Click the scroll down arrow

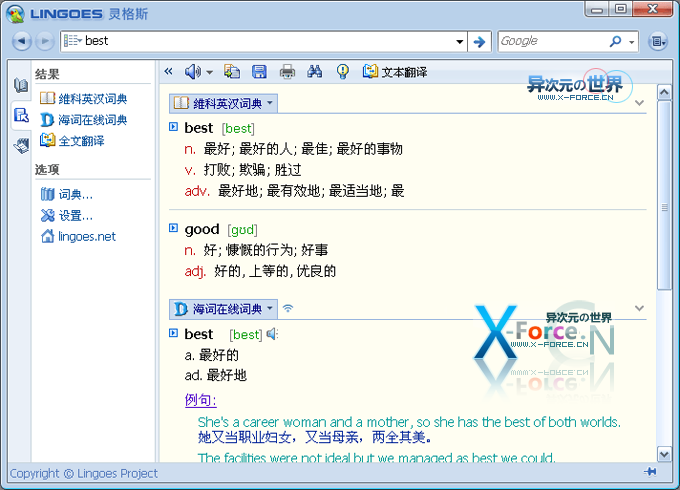(x=664, y=454)
